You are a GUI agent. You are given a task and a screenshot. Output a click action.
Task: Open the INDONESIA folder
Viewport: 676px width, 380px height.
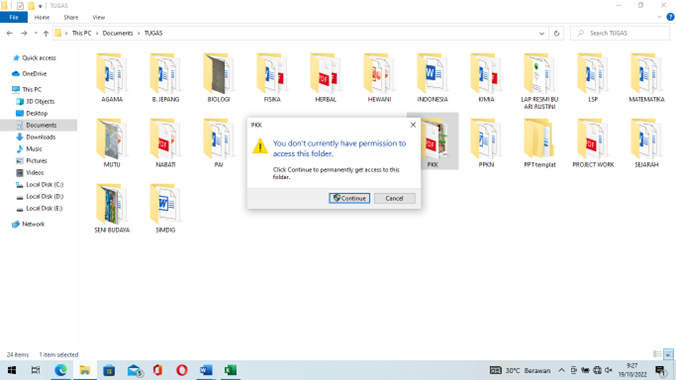432,78
